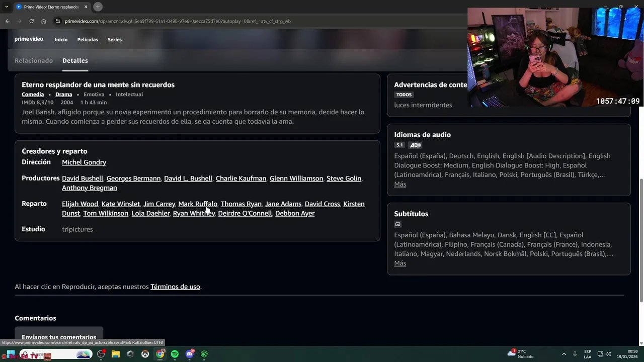Open producer Anthony Bregman link
The width and height of the screenshot is (644, 362).
pyautogui.click(x=90, y=188)
